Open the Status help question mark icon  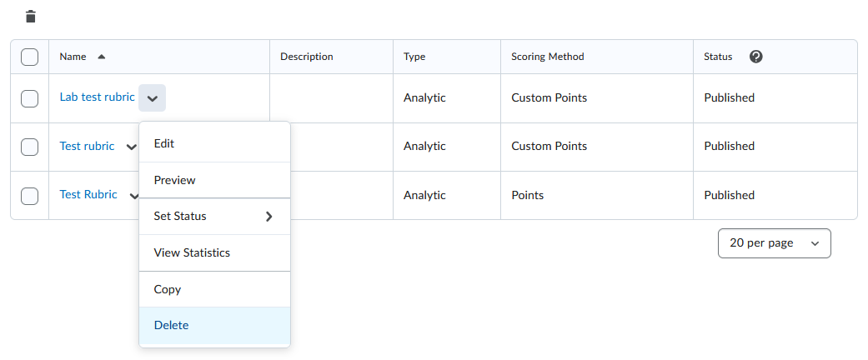pyautogui.click(x=755, y=57)
